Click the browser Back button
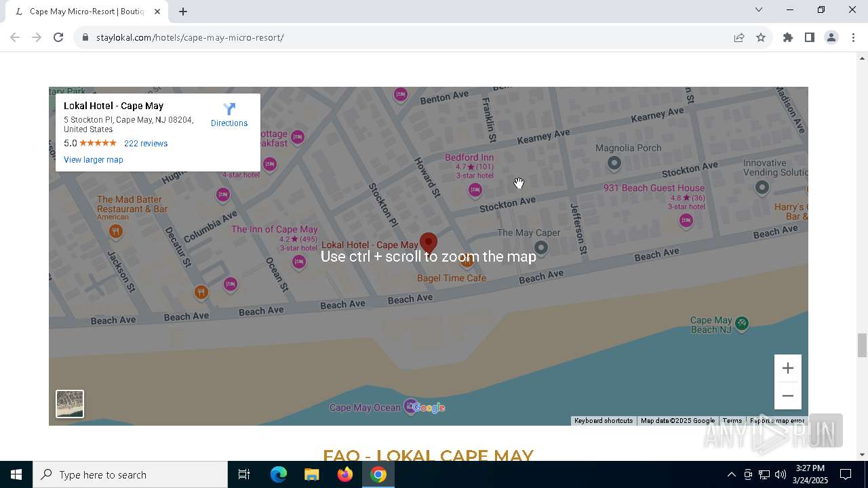This screenshot has height=488, width=868. [15, 37]
